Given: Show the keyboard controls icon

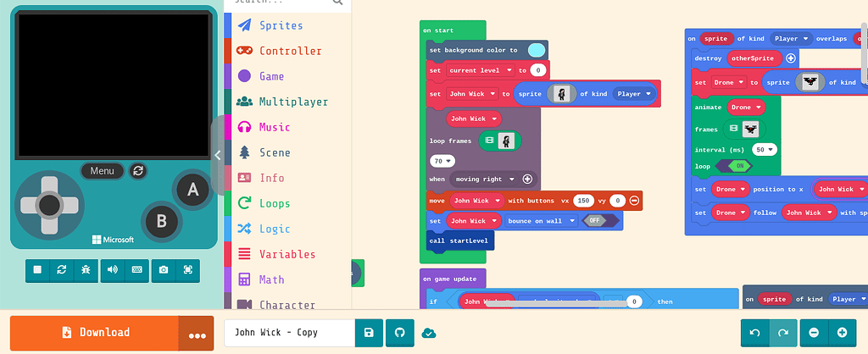Looking at the screenshot, I should coord(136,270).
